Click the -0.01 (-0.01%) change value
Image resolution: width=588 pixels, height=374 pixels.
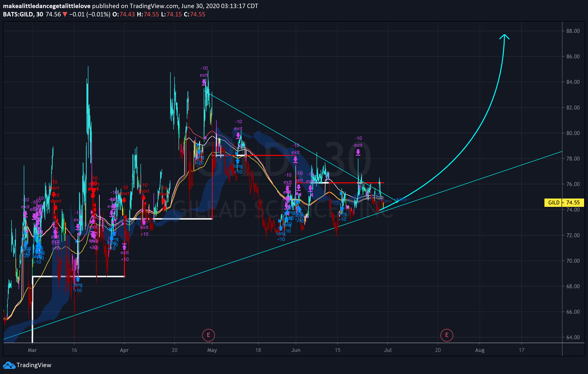pos(90,14)
